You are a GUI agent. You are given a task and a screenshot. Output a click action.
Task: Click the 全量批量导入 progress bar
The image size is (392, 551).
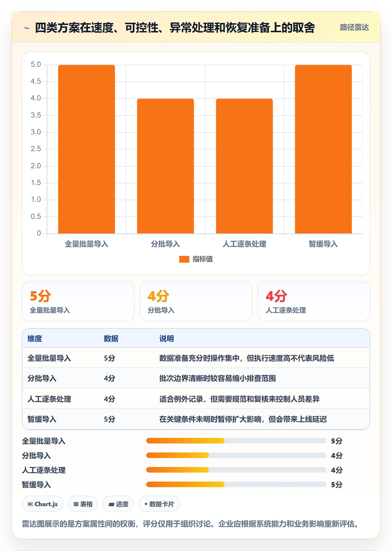236,441
